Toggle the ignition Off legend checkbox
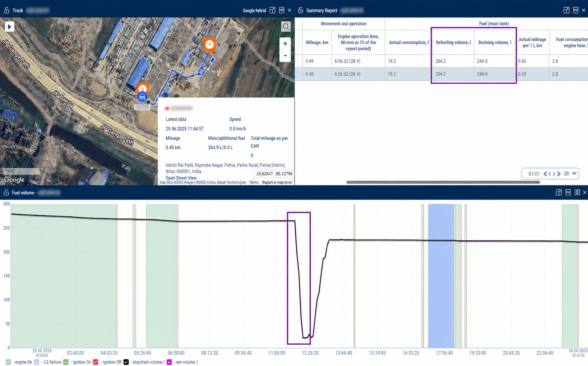The height and width of the screenshot is (366, 588). (x=96, y=362)
